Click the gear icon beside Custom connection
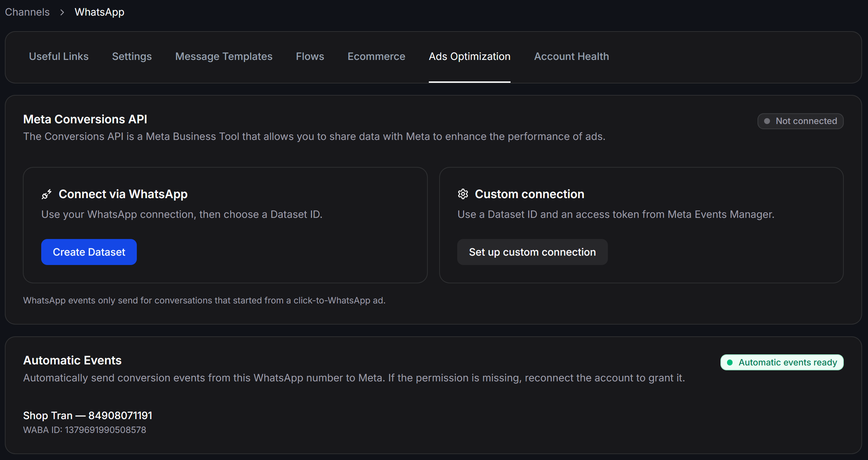 (463, 194)
